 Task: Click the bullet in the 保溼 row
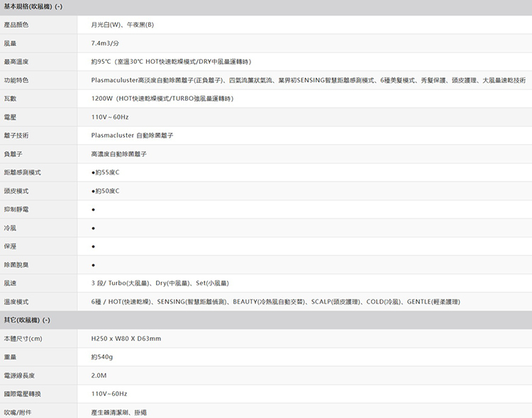tap(93, 246)
